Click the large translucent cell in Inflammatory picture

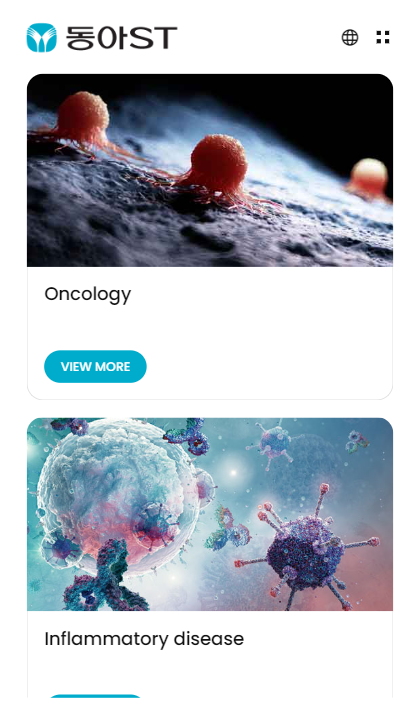click(x=117, y=497)
